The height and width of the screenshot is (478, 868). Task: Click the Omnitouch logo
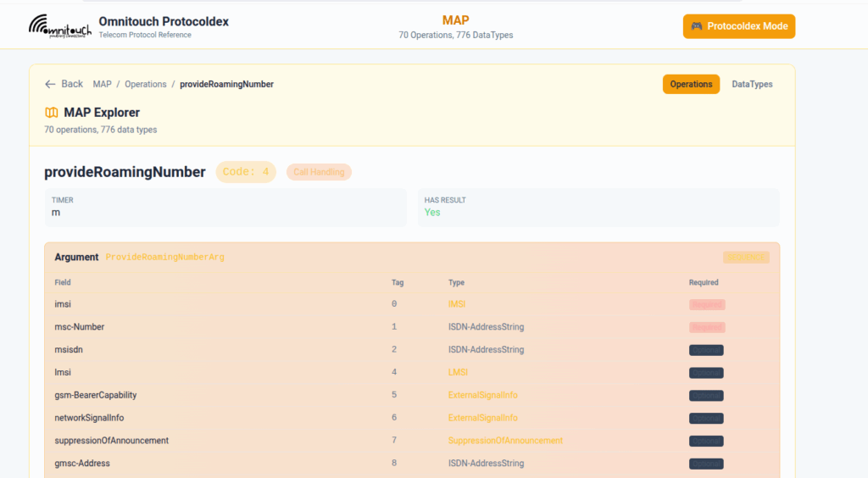coord(59,25)
